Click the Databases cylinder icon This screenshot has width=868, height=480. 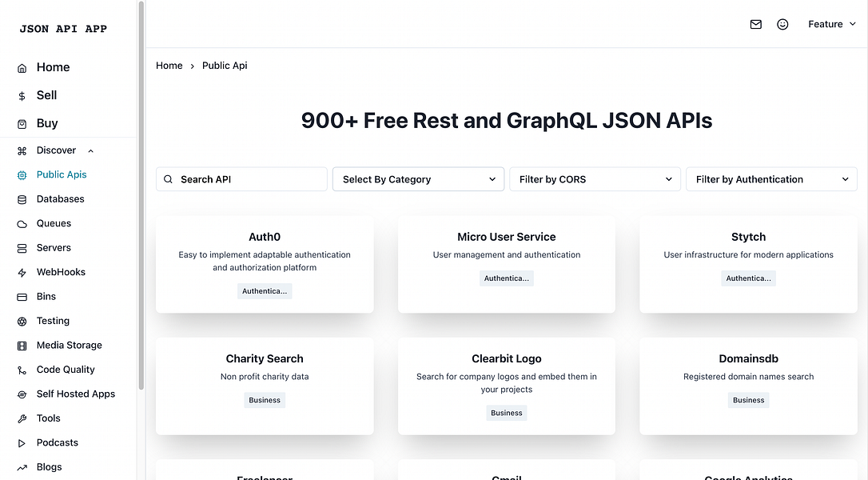click(x=22, y=199)
